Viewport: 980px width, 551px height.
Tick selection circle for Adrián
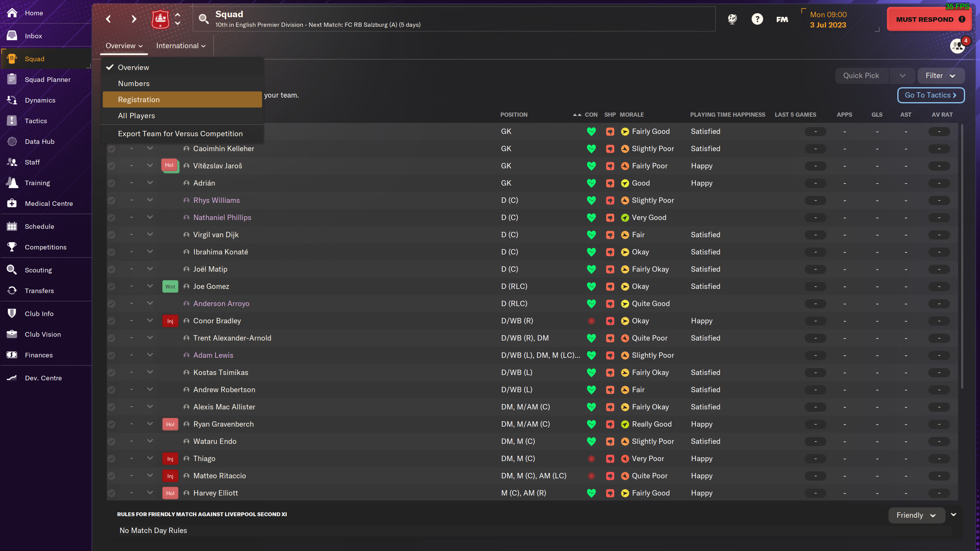pyautogui.click(x=111, y=183)
